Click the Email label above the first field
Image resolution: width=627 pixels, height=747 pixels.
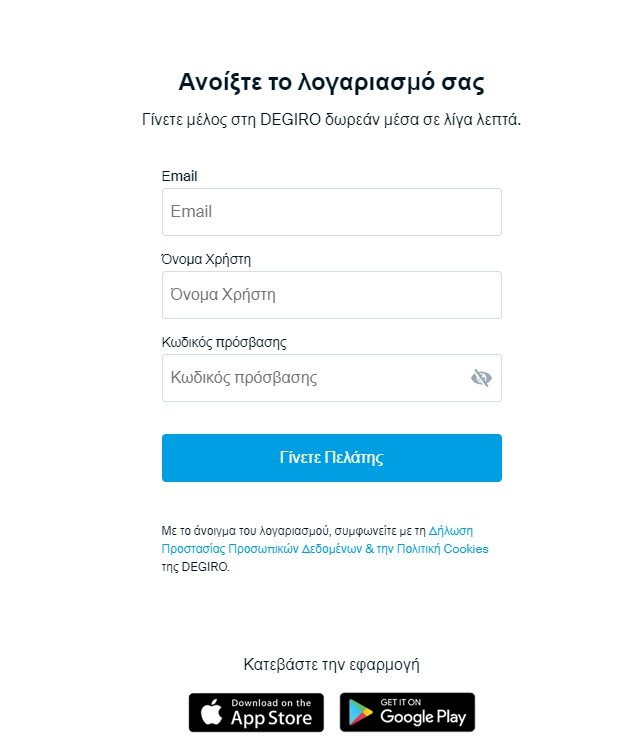click(x=179, y=176)
